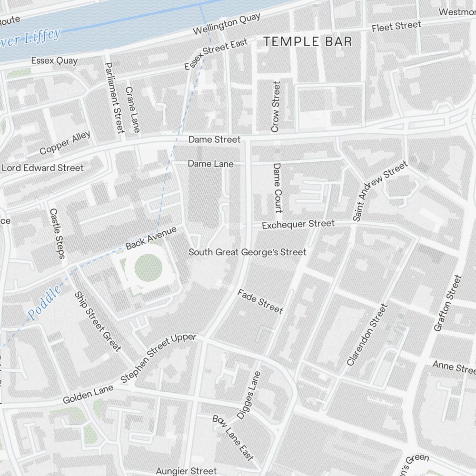
Task: Click the Ship Street Great label
Action: pyautogui.click(x=98, y=321)
